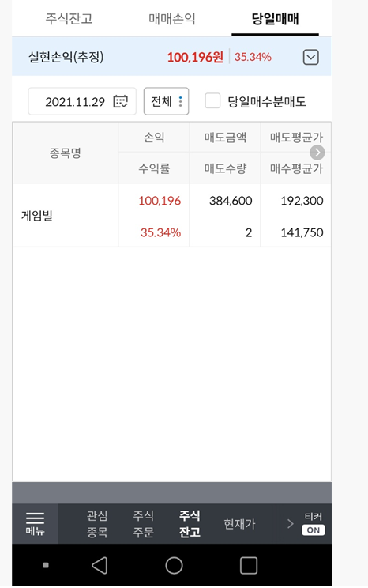Tap the small dot on navigation bar

pyautogui.click(x=46, y=565)
